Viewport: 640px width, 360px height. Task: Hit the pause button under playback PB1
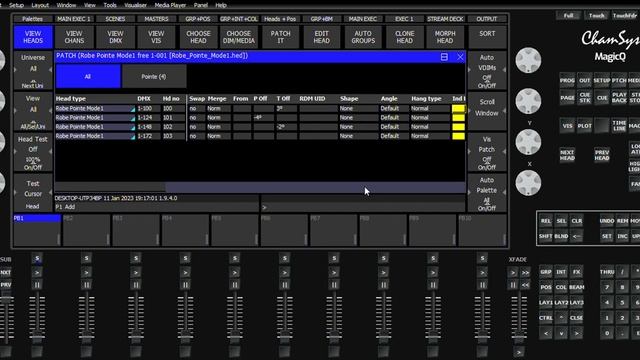37,285
